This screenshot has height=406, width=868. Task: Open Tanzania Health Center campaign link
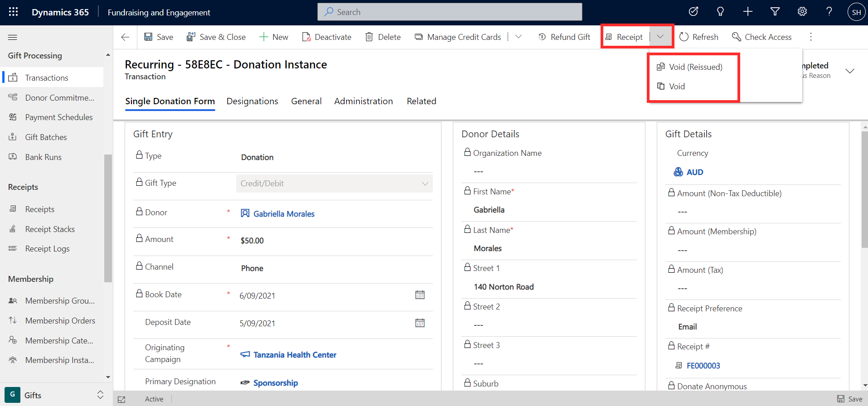pyautogui.click(x=295, y=355)
